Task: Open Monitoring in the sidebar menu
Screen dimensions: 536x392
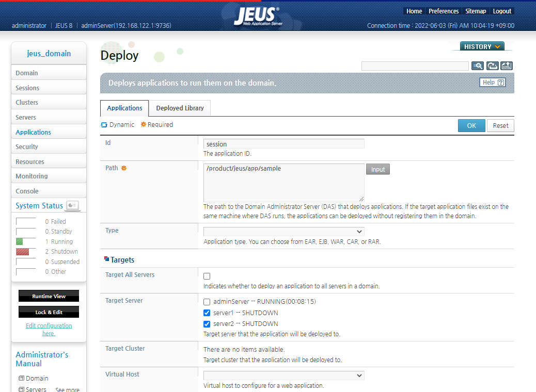Action: tap(49, 176)
